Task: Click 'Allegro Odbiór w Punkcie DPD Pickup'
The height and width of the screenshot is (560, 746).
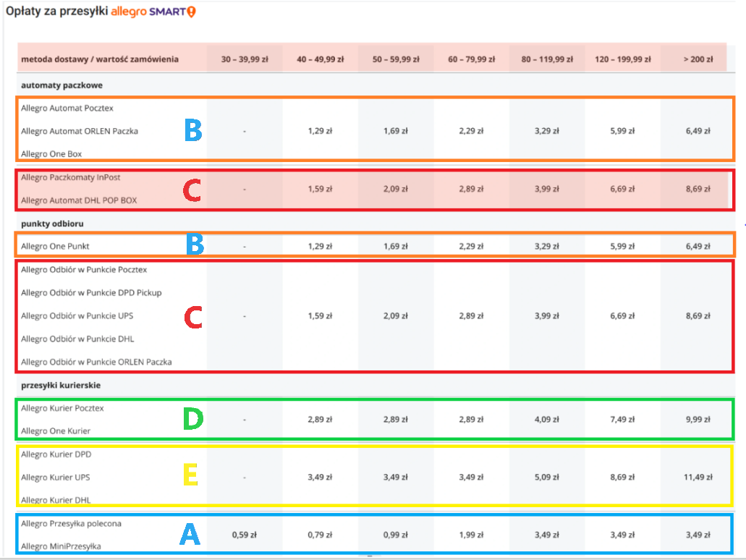Action: 91,292
